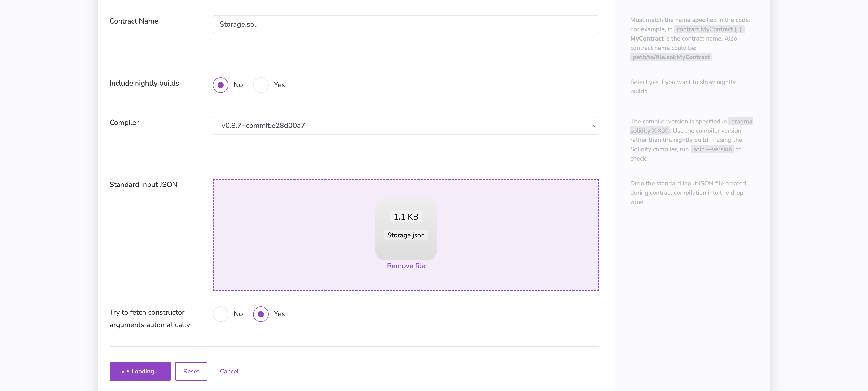Reset the verification form

click(x=191, y=371)
